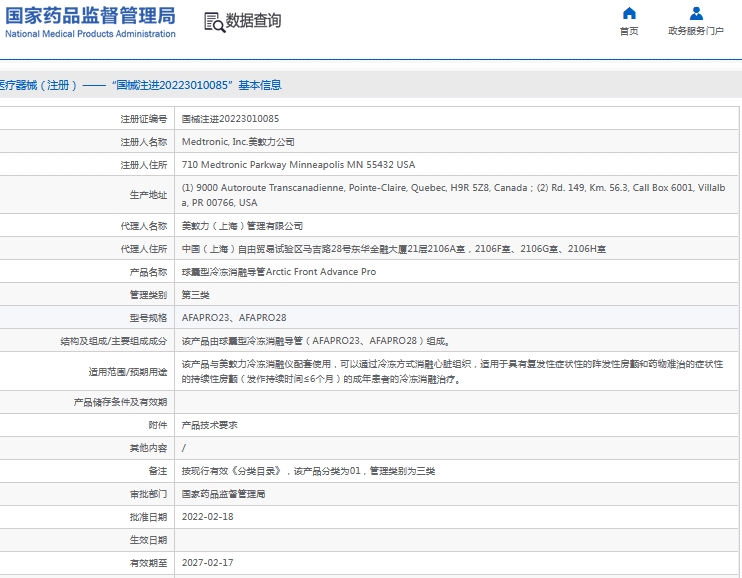Image resolution: width=742 pixels, height=578 pixels.
Task: Open the 数据查询 heading link
Action: [253, 21]
